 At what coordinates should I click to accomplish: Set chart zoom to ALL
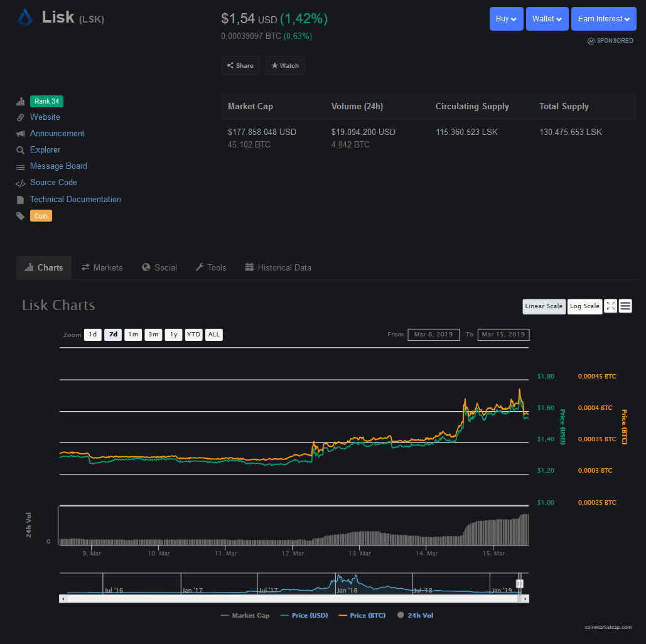tap(214, 335)
